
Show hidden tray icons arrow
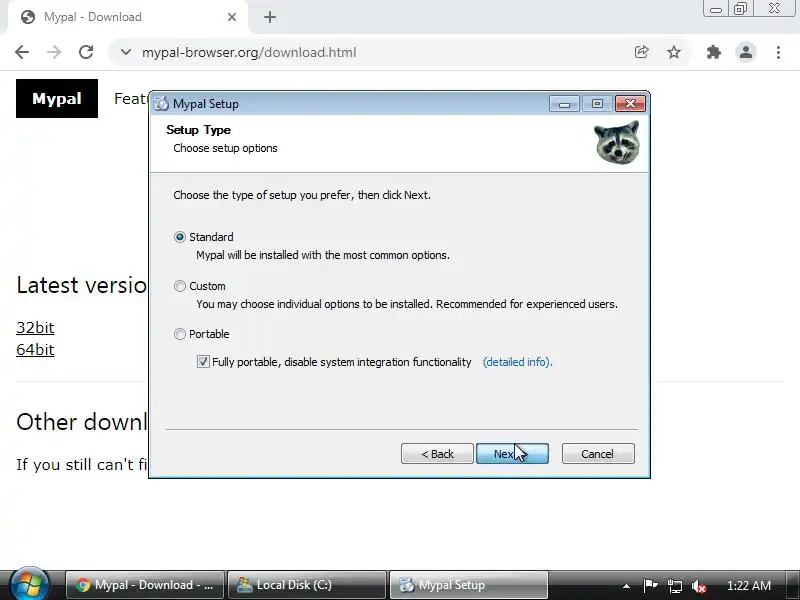(626, 586)
